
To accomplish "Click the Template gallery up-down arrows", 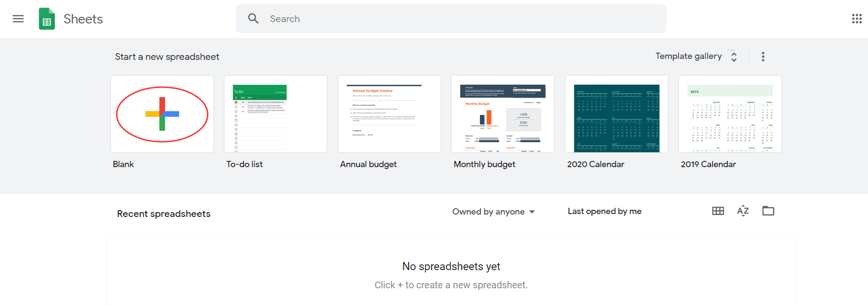I will coord(734,57).
